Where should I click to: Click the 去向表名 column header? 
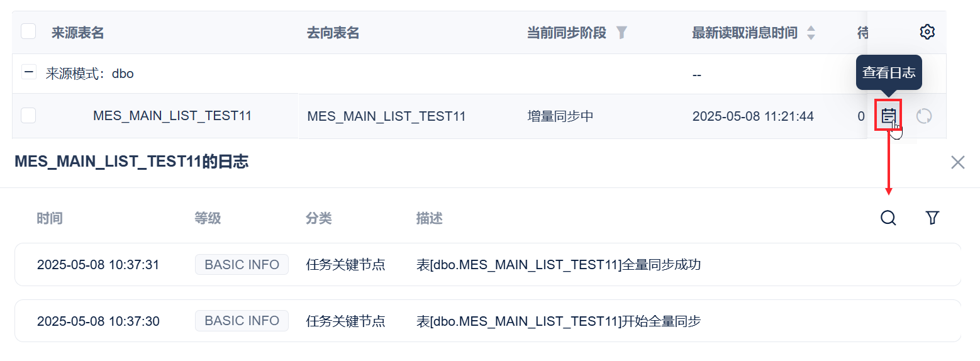(x=333, y=33)
